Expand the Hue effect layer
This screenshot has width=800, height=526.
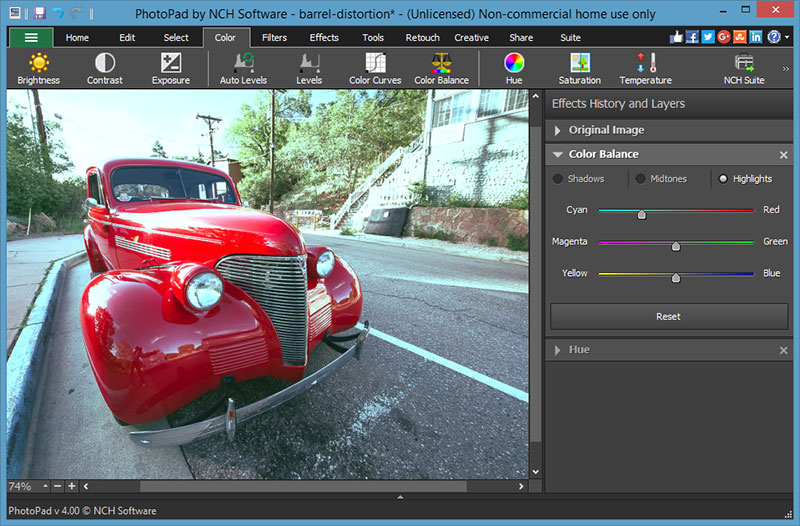pyautogui.click(x=558, y=350)
